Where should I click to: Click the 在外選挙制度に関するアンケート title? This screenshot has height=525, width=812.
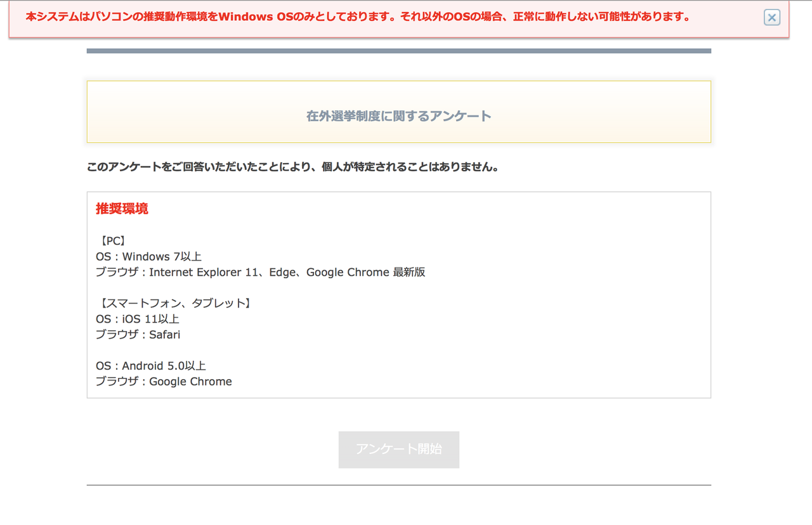398,116
